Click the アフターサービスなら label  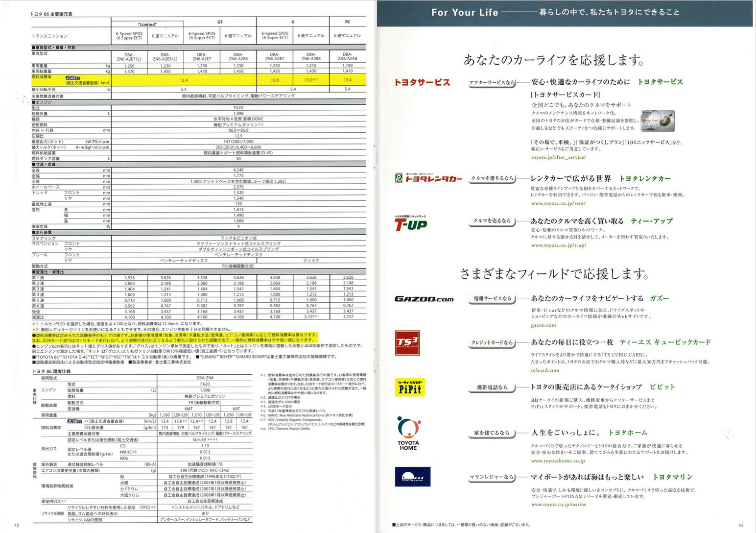tap(492, 83)
